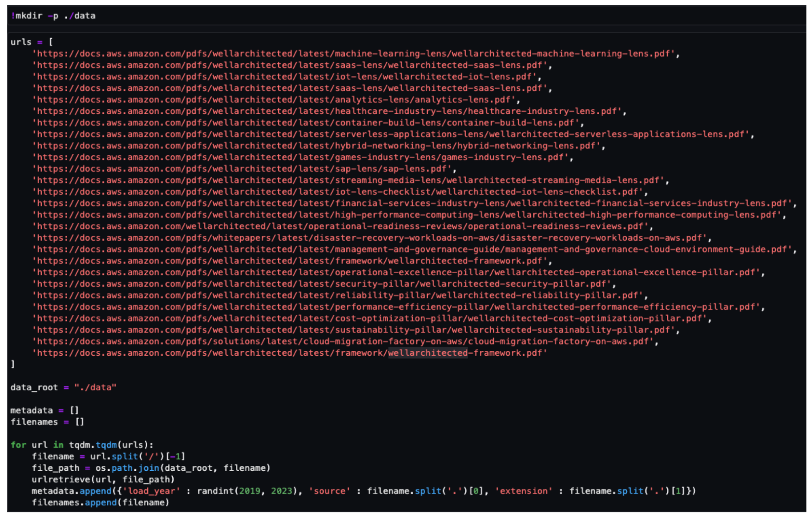Click the iot-lens PDF URL
This screenshot has height=521, width=812.
(286, 77)
